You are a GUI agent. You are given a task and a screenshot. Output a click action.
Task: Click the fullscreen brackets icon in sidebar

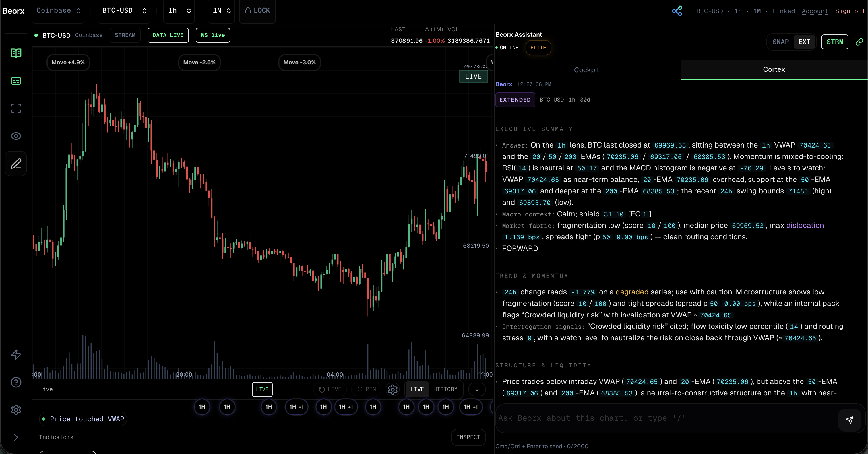coord(16,108)
